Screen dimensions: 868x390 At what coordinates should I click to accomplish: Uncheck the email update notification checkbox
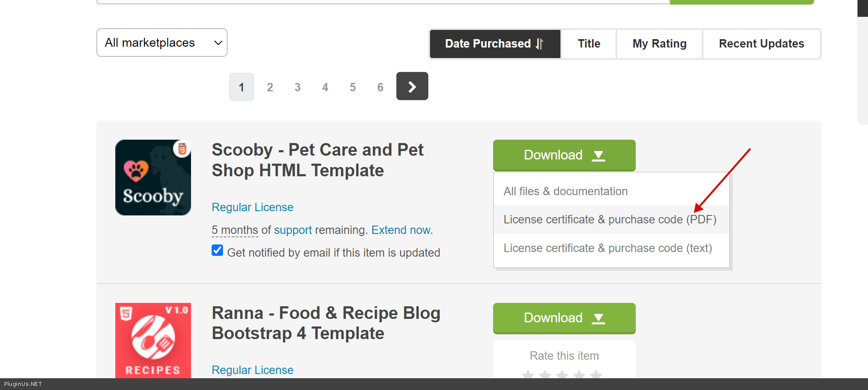tap(217, 251)
